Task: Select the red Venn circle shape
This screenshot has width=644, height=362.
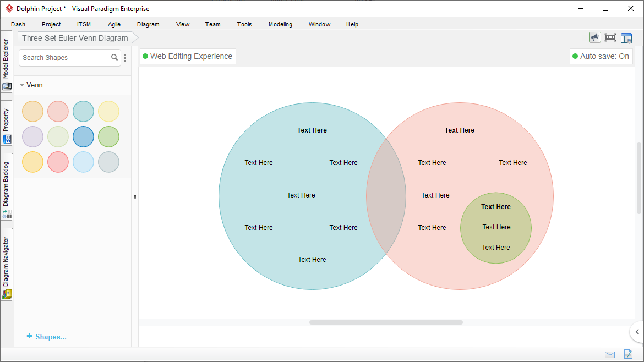Action: pos(58,162)
